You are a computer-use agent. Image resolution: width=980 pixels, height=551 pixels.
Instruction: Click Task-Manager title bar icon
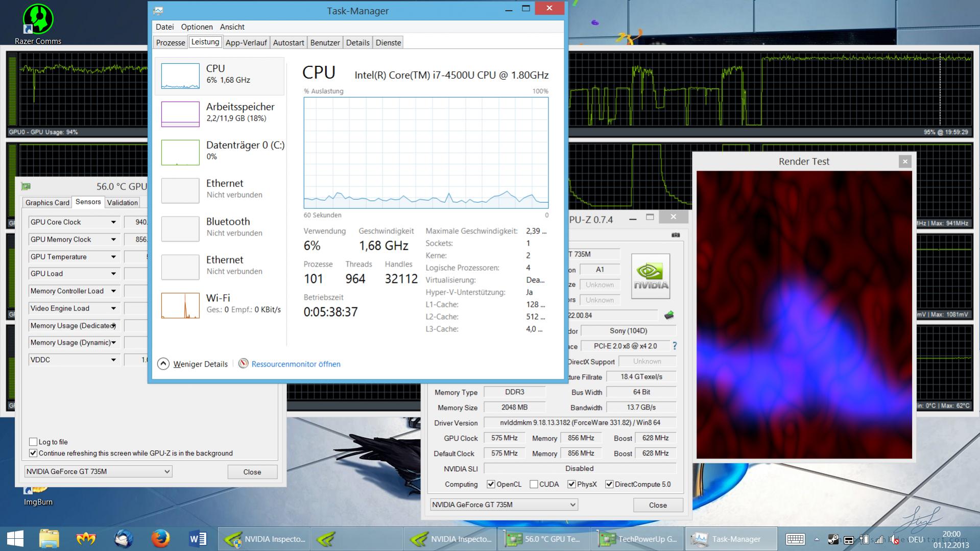pos(158,11)
